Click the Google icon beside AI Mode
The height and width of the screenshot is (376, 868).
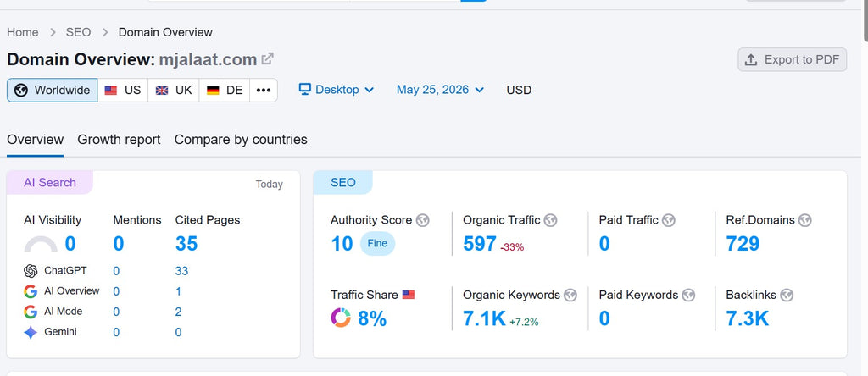[31, 312]
